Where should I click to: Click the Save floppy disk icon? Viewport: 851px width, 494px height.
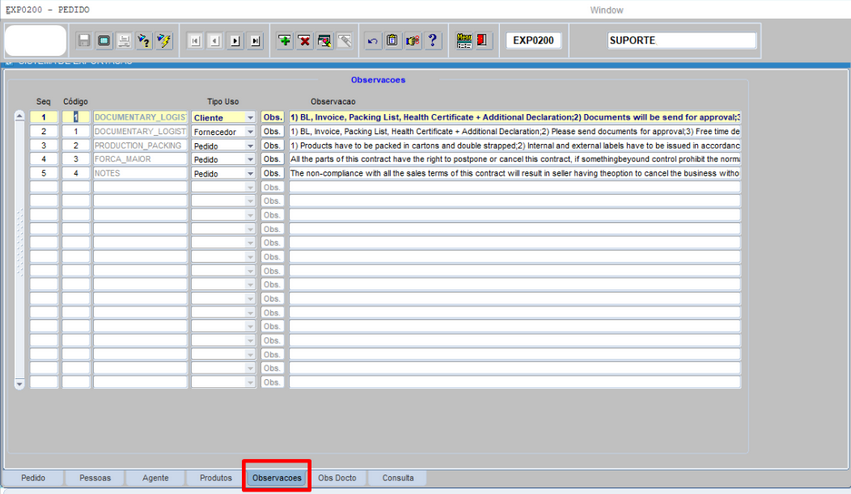[x=84, y=41]
